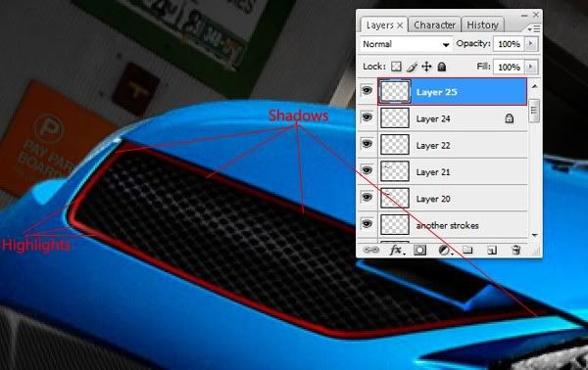The image size is (588, 370).
Task: Switch to the History tab
Action: 482,24
